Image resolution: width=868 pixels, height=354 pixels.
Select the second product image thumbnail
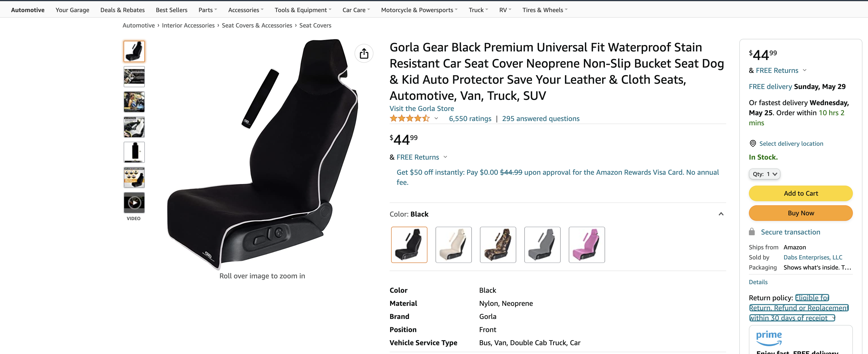coord(134,77)
